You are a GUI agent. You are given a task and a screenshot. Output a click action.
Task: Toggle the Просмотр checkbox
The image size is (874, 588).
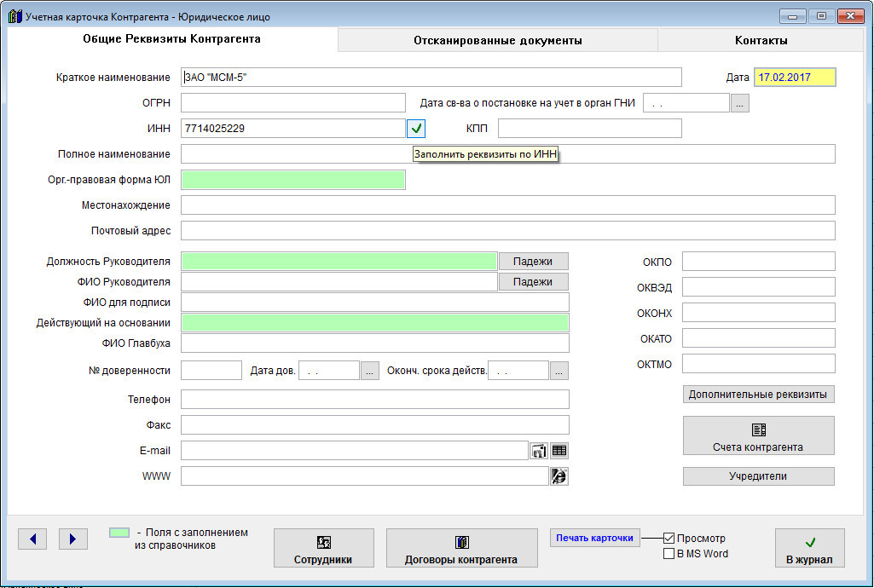coord(669,539)
